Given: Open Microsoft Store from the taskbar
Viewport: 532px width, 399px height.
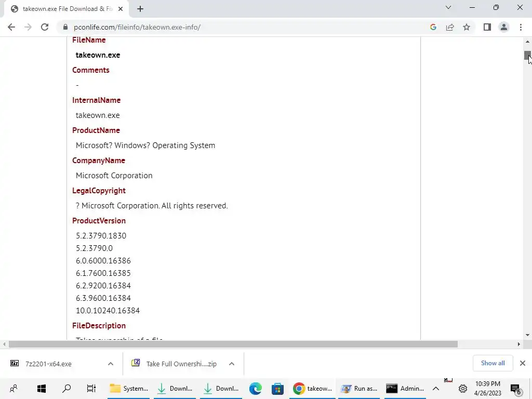Looking at the screenshot, I should click(x=277, y=389).
